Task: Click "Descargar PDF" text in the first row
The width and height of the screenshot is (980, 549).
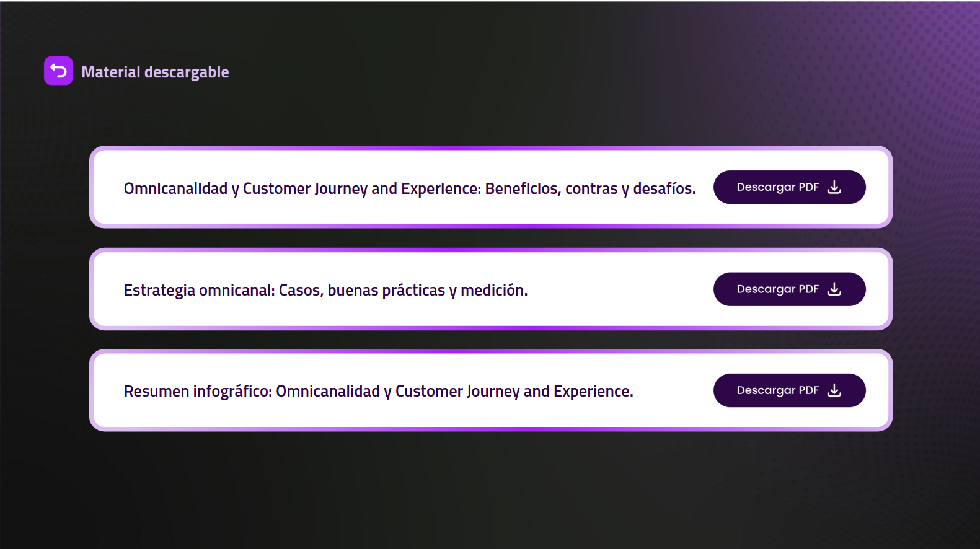Action: [x=777, y=187]
